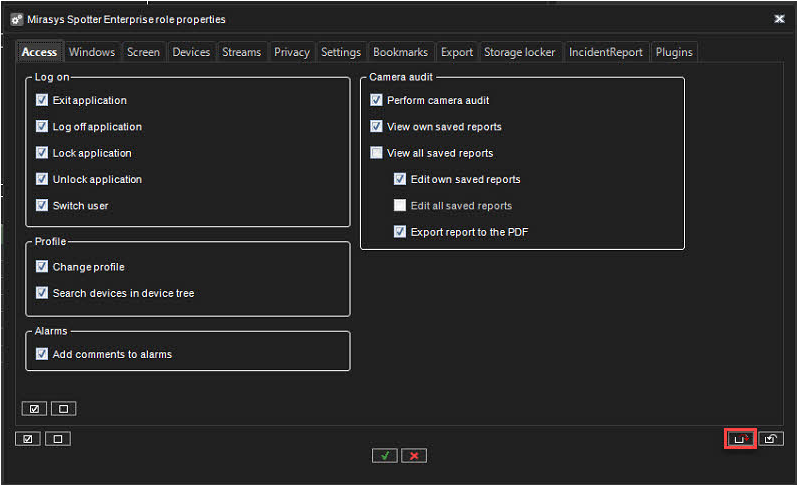Click the red-highlighted icon at bottom right
The image size is (797, 485).
tap(740, 438)
